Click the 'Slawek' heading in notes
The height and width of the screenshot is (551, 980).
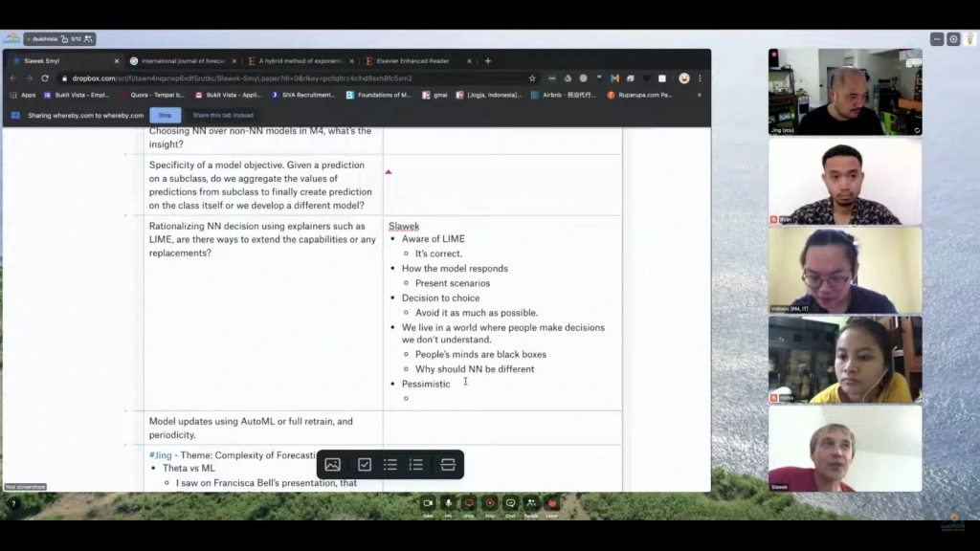click(x=404, y=226)
